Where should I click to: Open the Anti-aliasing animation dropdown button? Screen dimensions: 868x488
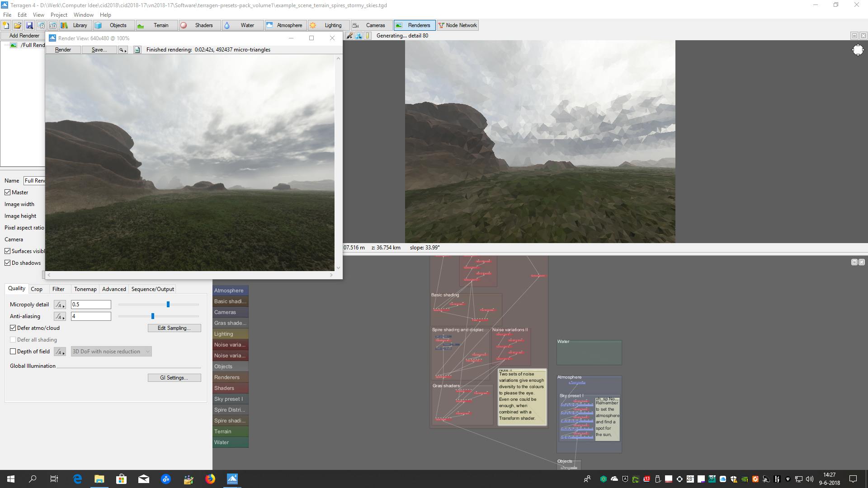click(60, 316)
